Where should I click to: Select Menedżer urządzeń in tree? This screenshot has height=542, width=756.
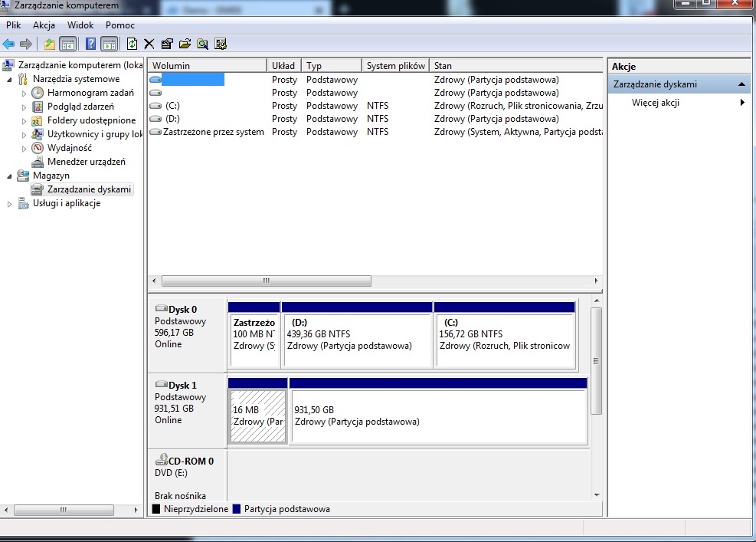[x=87, y=162]
